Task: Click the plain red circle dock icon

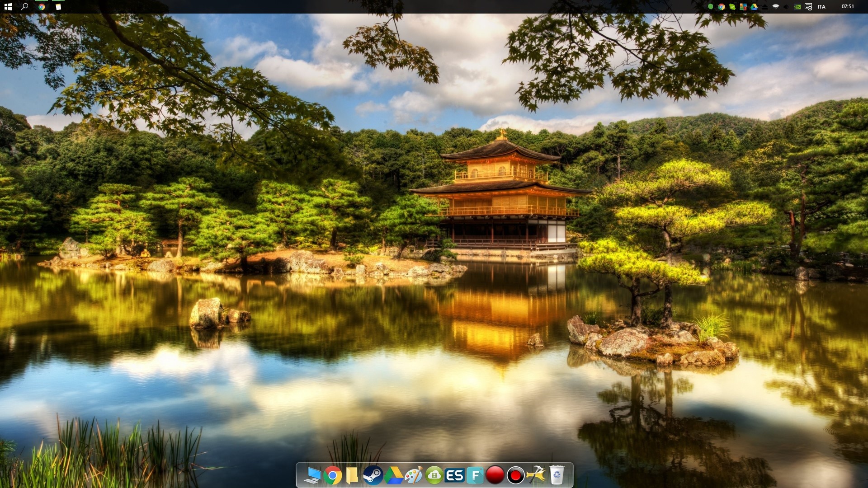Action: [x=495, y=475]
